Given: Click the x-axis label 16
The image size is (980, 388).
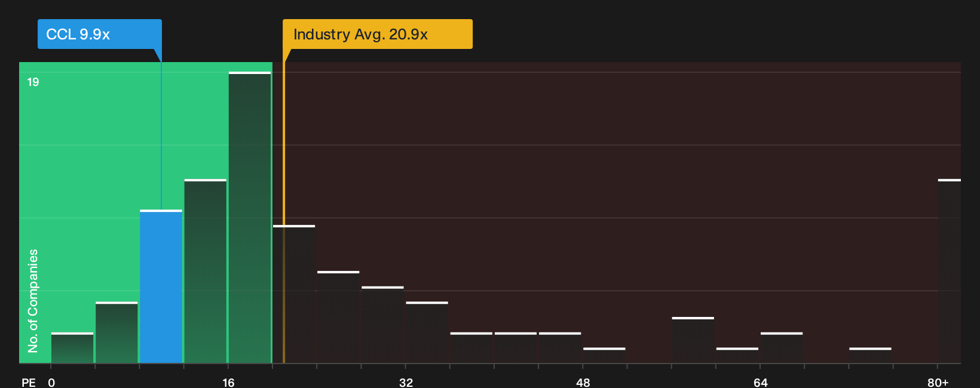Looking at the screenshot, I should pos(228,382).
